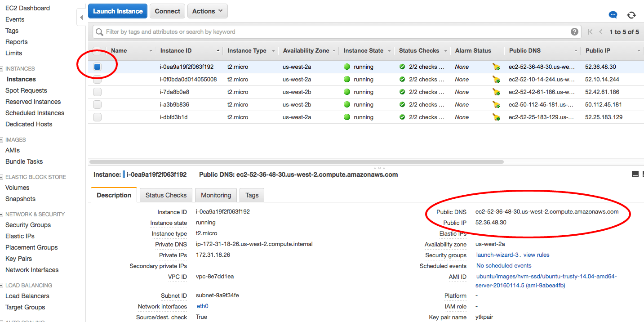This screenshot has width=644, height=322.
Task: Collapse the left navigation sidebar arrow
Action: (81, 17)
